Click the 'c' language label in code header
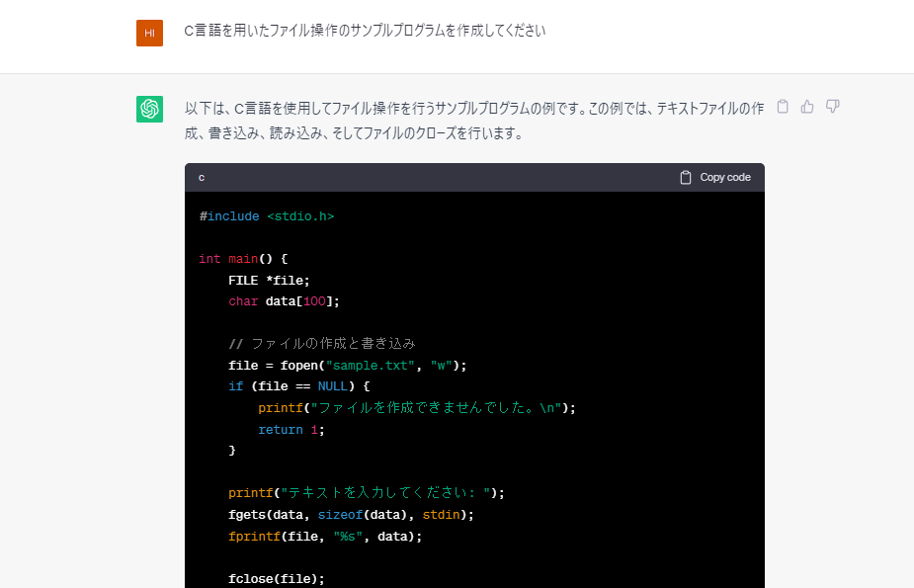This screenshot has width=914, height=588. [x=202, y=178]
